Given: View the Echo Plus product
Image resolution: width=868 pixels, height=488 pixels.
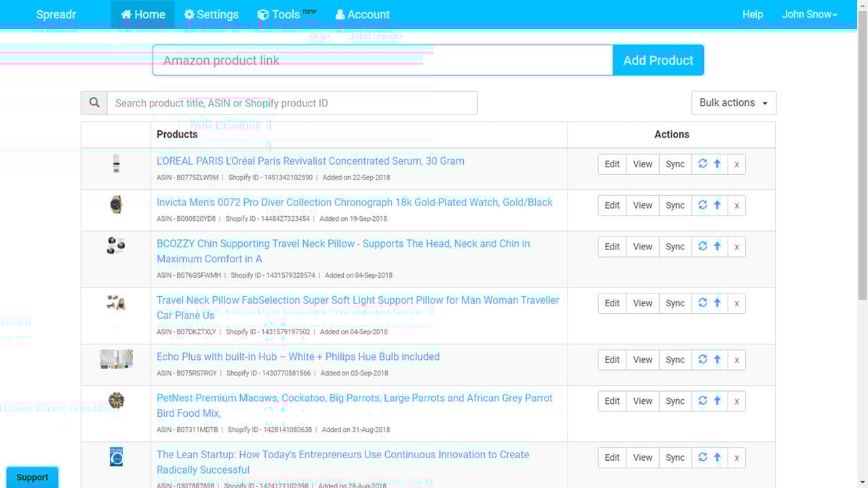Looking at the screenshot, I should 643,360.
